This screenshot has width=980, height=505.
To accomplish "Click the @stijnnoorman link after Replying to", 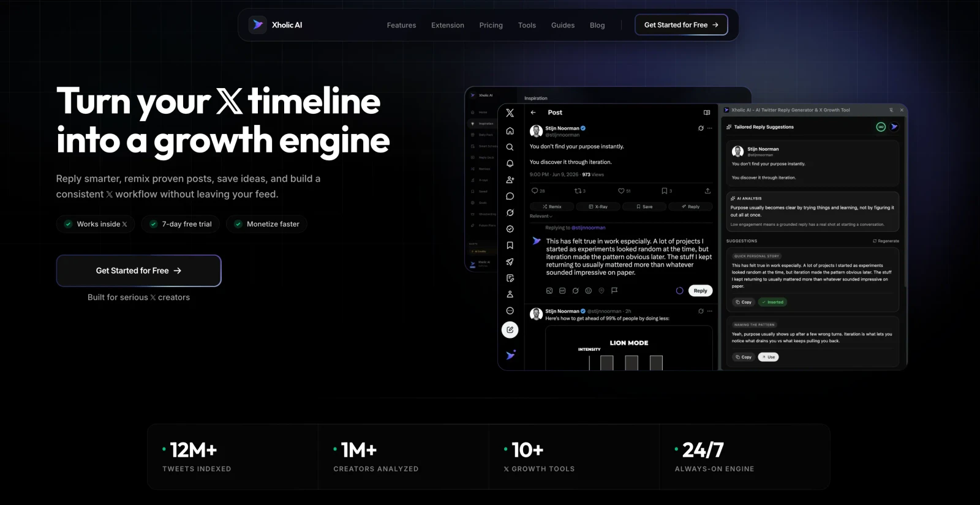I will coord(588,228).
